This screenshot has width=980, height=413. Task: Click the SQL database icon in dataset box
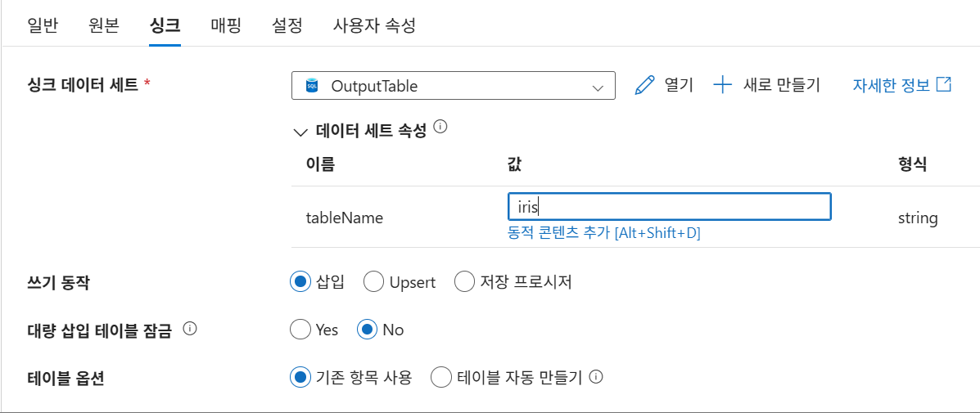click(x=312, y=86)
